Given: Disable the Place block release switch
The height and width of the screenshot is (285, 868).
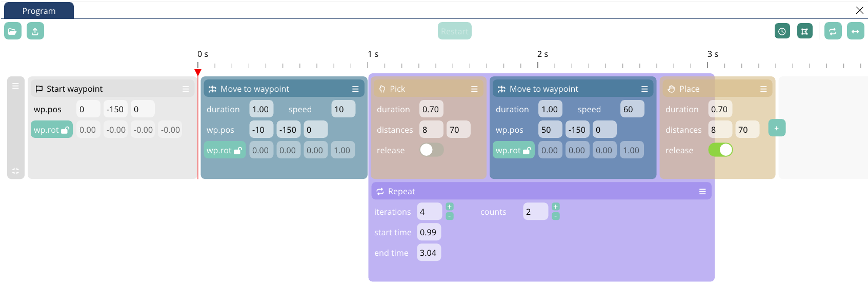Looking at the screenshot, I should (720, 150).
